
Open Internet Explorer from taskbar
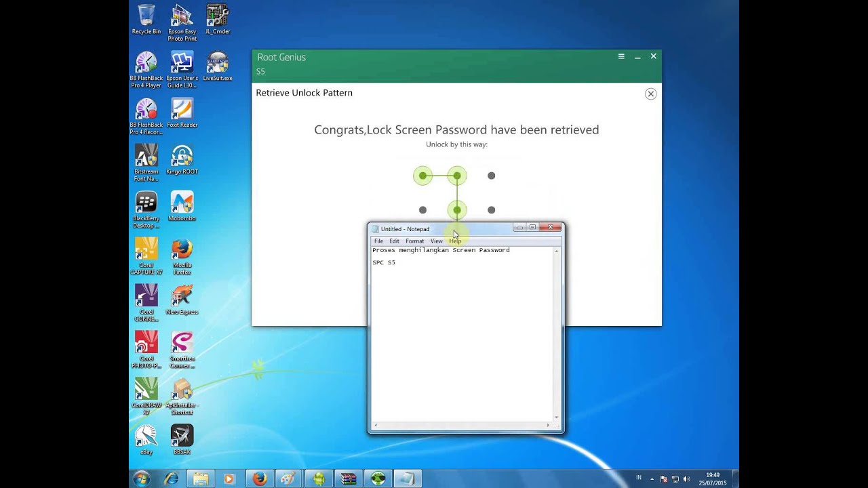(x=172, y=479)
